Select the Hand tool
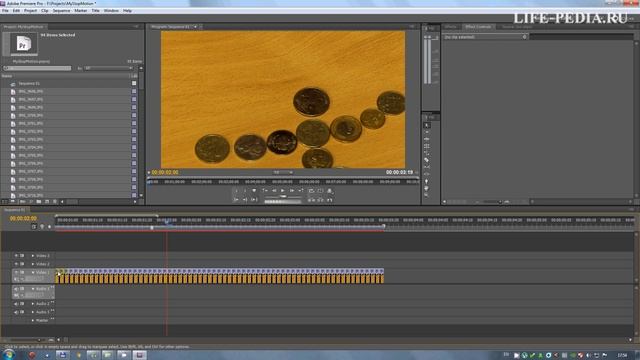The height and width of the screenshot is (360, 640). coord(427,188)
